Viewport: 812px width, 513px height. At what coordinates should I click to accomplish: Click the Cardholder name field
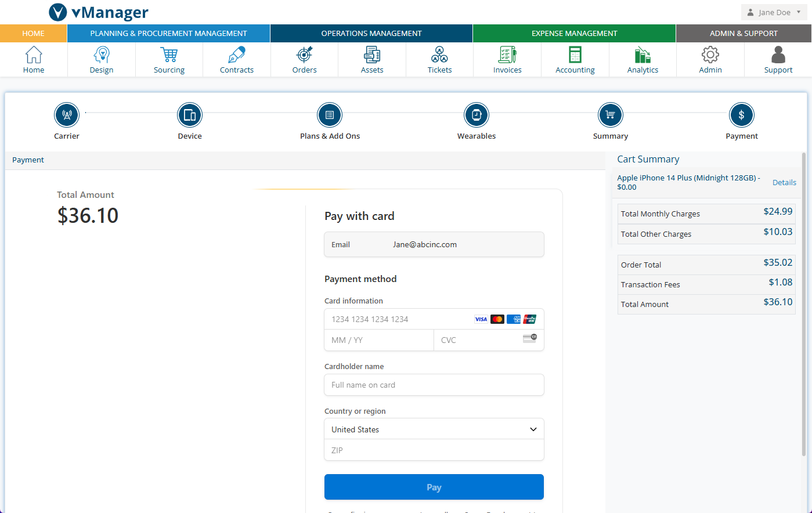[434, 385]
